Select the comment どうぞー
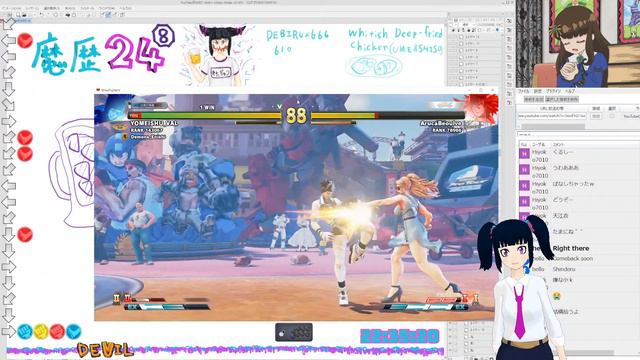The width and height of the screenshot is (640, 360). pos(563,200)
